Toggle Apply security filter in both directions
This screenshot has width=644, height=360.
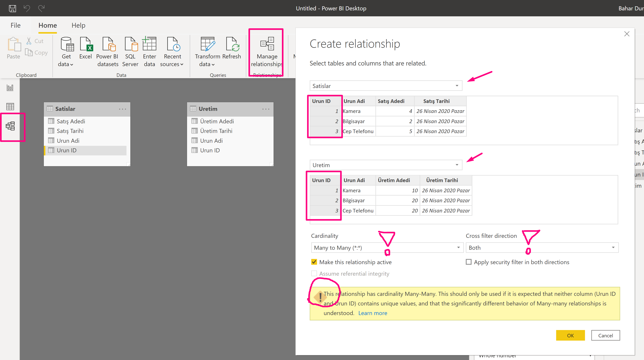coord(468,262)
